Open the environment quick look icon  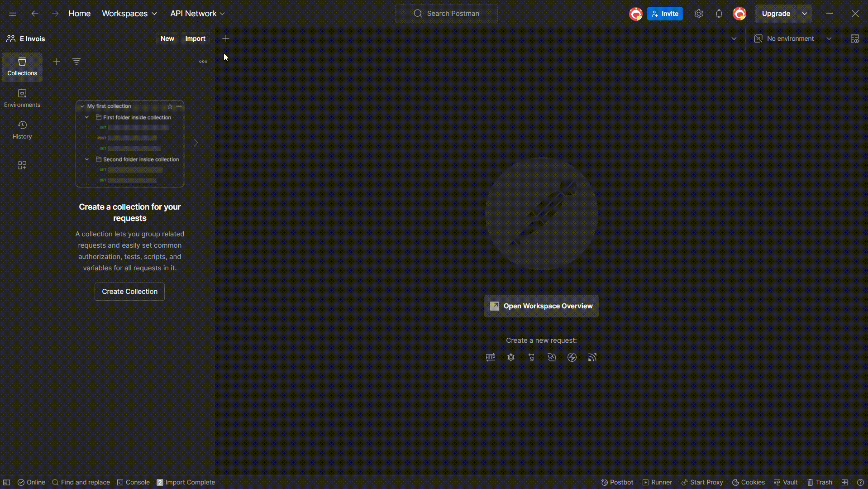click(x=855, y=38)
